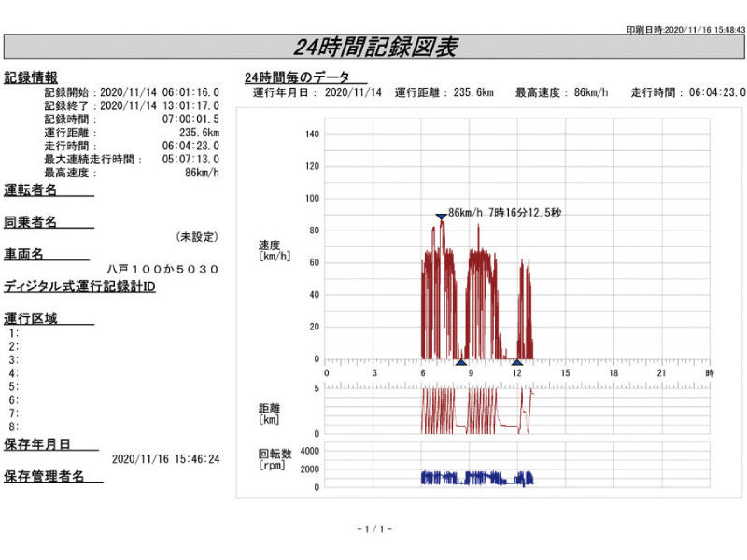Viewport: 747px width, 560px height.
Task: Click the 24時間記録図表 title banner
Action: click(x=374, y=47)
